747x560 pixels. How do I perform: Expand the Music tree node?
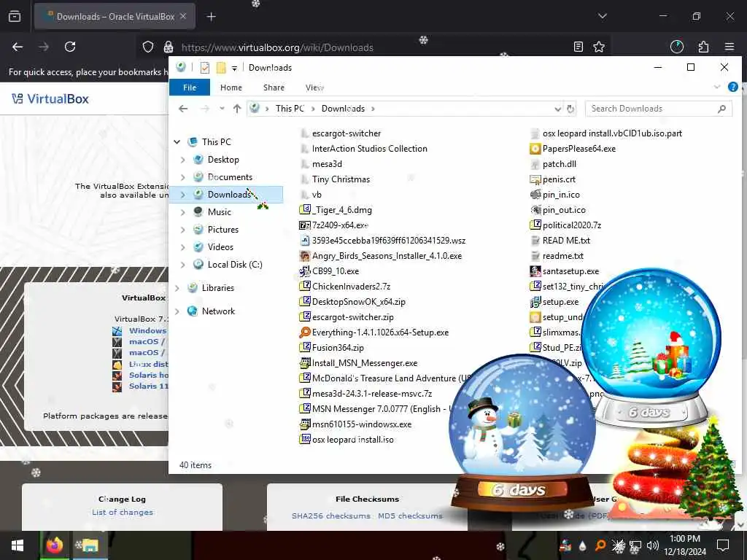(x=183, y=212)
